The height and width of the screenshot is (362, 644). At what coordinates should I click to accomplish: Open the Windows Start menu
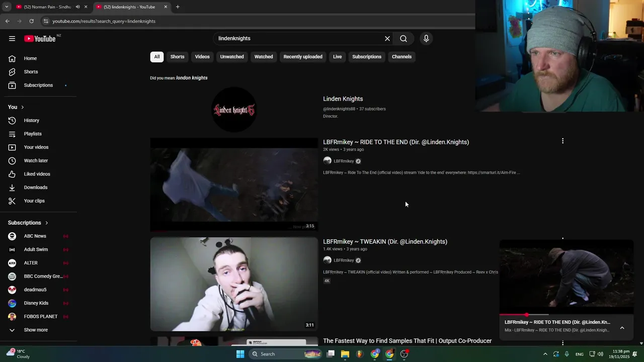(x=240, y=354)
